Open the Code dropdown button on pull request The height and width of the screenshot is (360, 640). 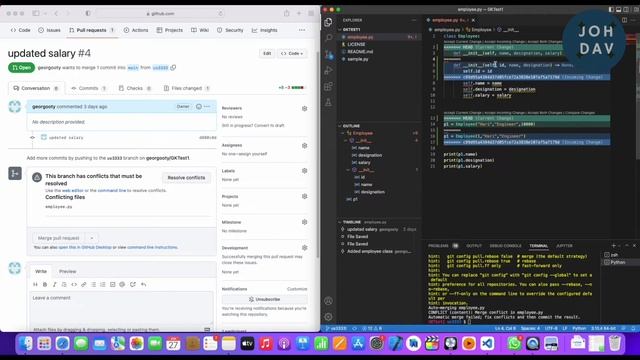point(292,53)
